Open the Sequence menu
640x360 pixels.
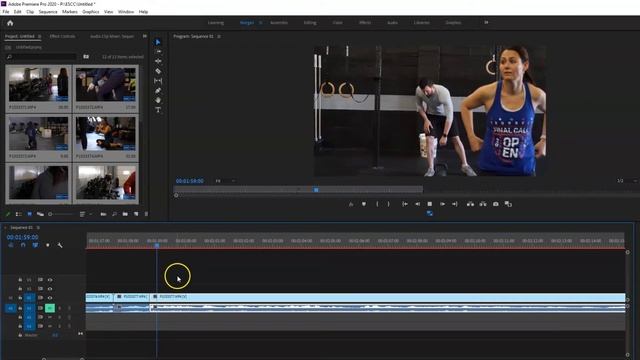click(48, 12)
